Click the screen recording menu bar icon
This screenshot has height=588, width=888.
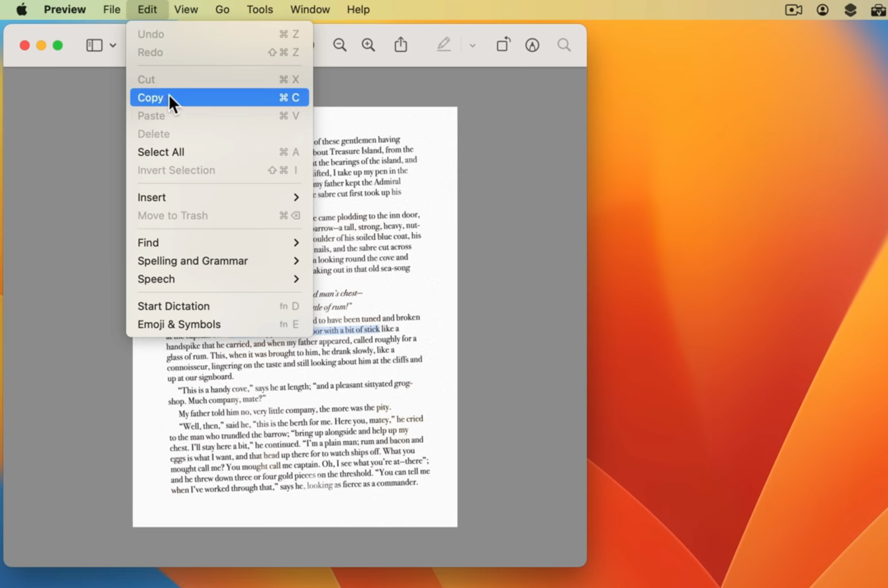(x=793, y=9)
